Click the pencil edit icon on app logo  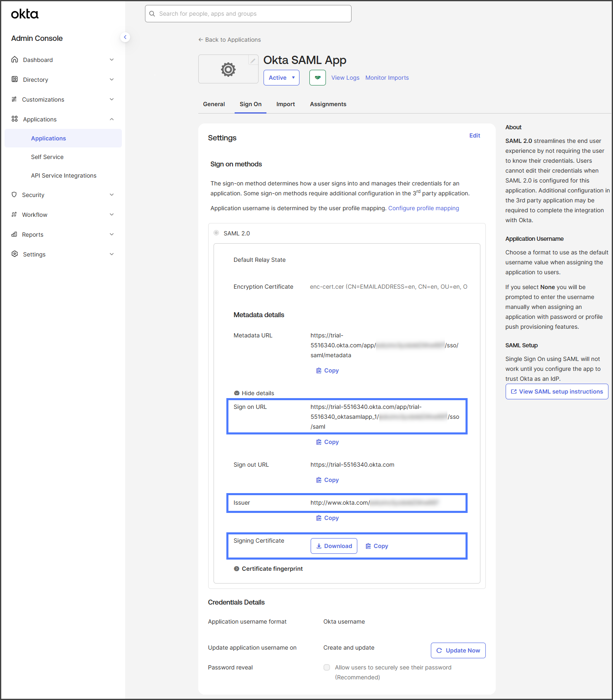point(252,61)
